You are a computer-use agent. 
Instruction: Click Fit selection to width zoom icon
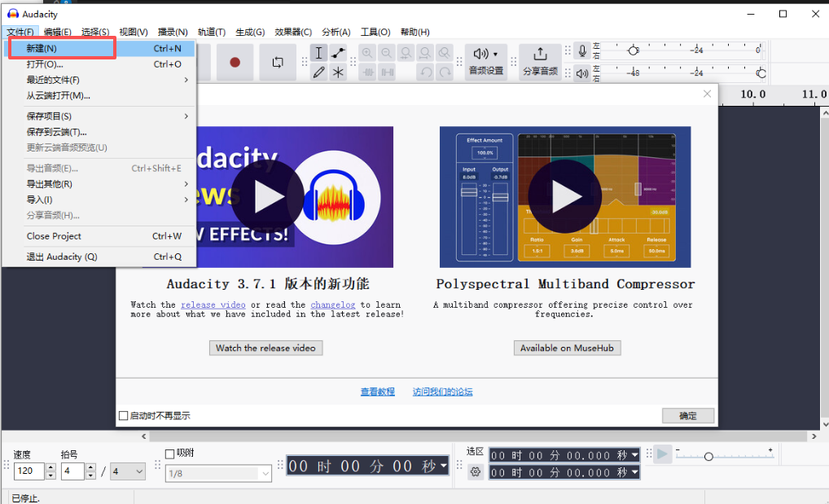406,53
